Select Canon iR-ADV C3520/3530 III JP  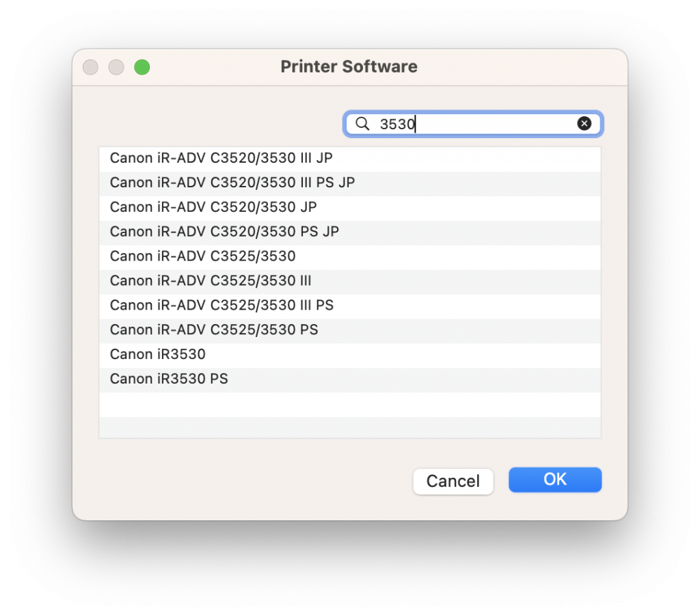point(221,158)
